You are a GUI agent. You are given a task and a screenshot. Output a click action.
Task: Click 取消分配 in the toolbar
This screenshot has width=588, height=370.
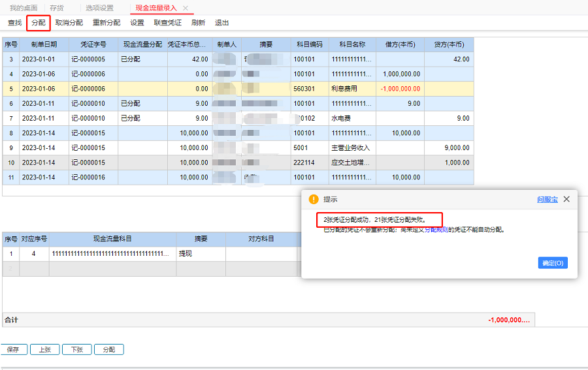[69, 23]
